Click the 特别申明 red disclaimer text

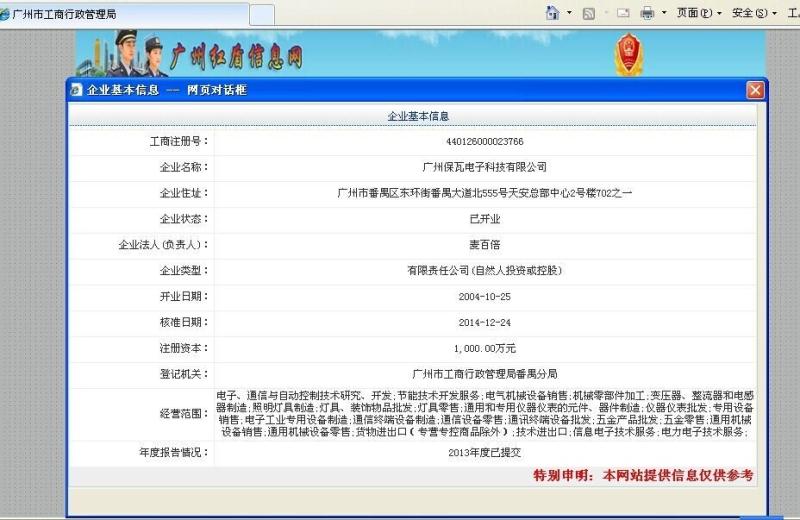643,476
